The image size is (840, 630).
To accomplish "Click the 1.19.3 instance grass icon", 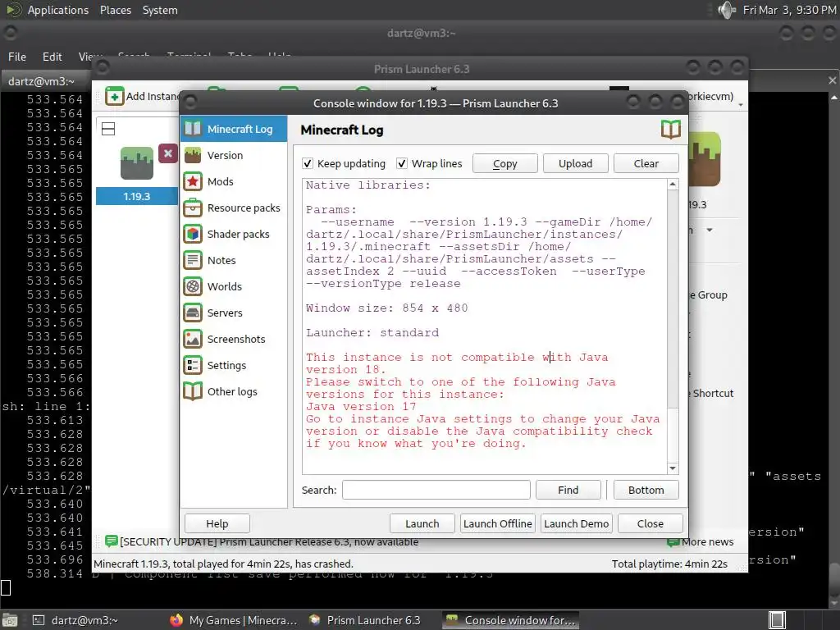I will click(x=137, y=163).
